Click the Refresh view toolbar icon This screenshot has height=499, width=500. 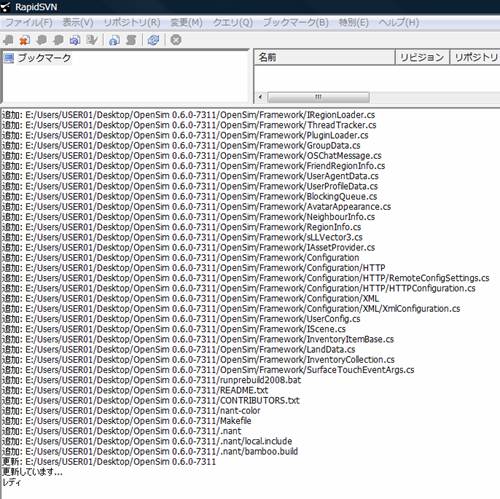tap(153, 40)
